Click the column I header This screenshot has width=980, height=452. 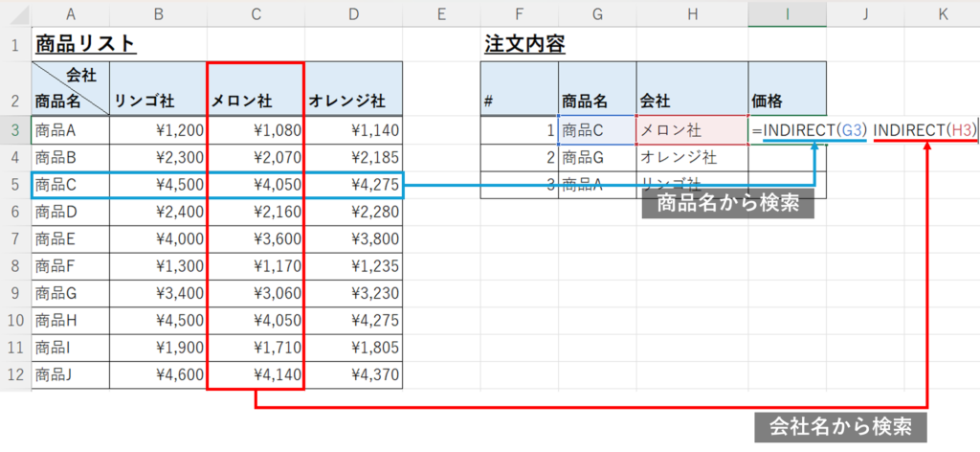click(787, 13)
